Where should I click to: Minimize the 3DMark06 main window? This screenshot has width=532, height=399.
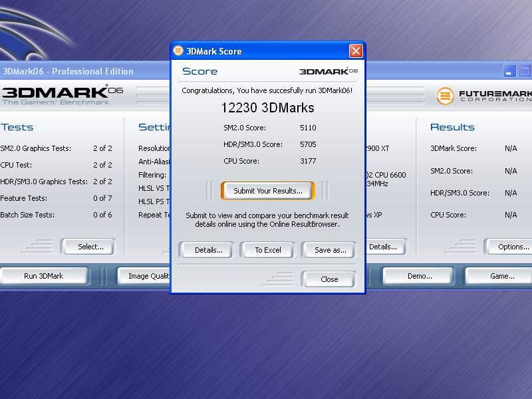509,71
